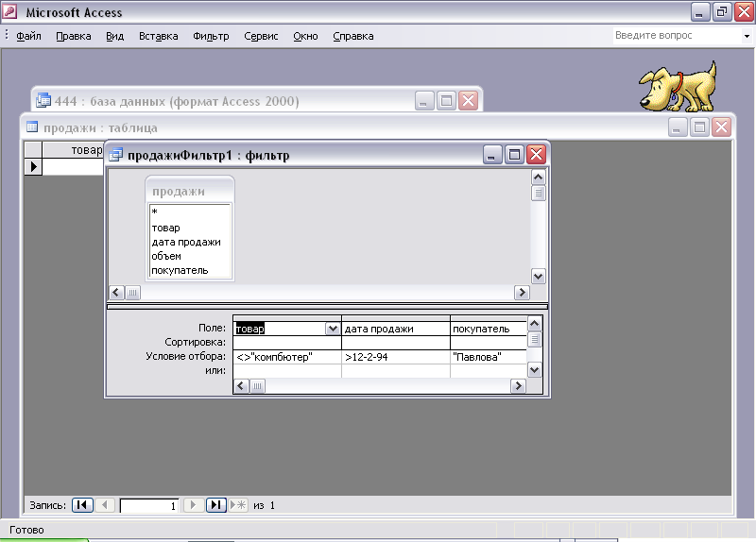Click the Введите вопрос help search box
The height and width of the screenshot is (542, 756).
coord(677,36)
